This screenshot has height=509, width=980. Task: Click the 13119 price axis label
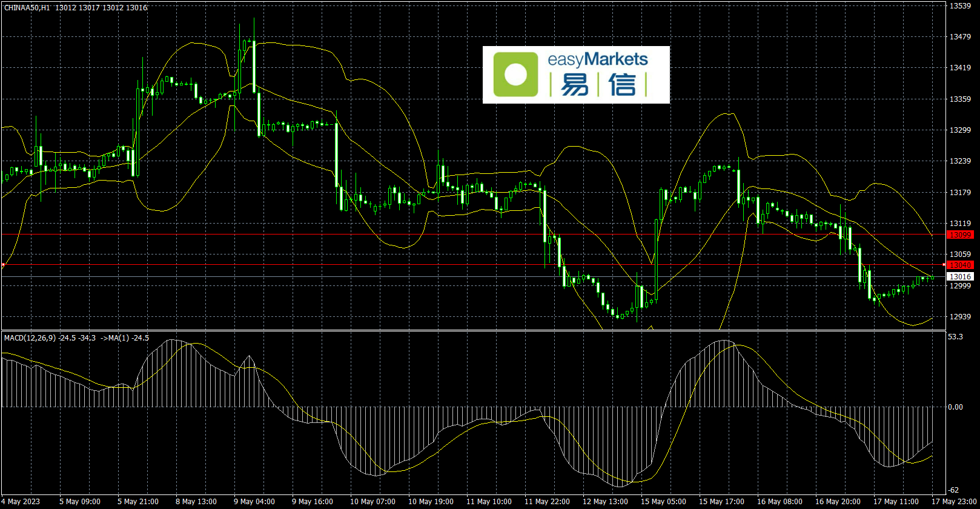pos(960,224)
